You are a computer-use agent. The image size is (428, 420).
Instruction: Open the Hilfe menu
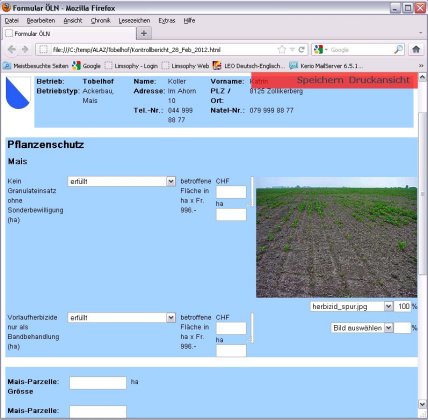pyautogui.click(x=189, y=21)
